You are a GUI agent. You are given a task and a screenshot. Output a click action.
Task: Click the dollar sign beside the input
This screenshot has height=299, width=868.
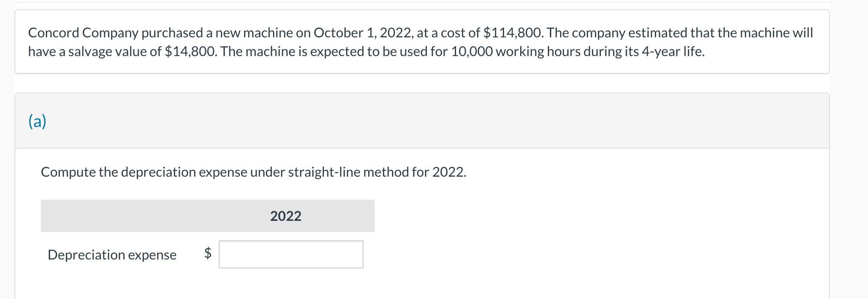[x=208, y=253]
